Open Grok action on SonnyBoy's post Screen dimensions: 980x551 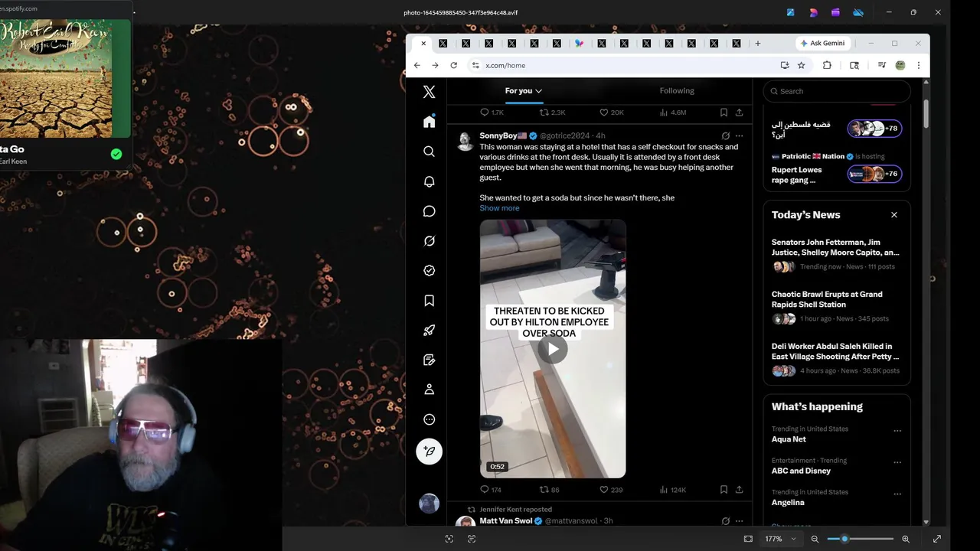point(725,135)
